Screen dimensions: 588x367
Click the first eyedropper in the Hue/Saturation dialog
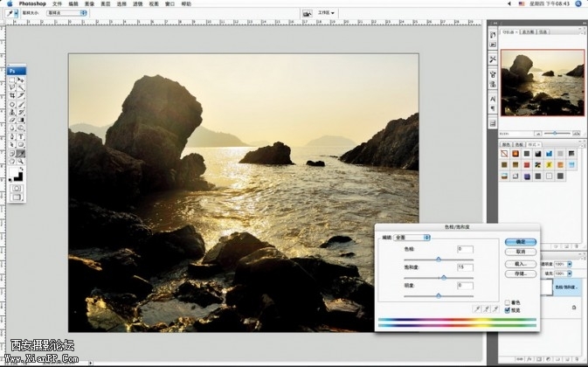click(x=478, y=308)
